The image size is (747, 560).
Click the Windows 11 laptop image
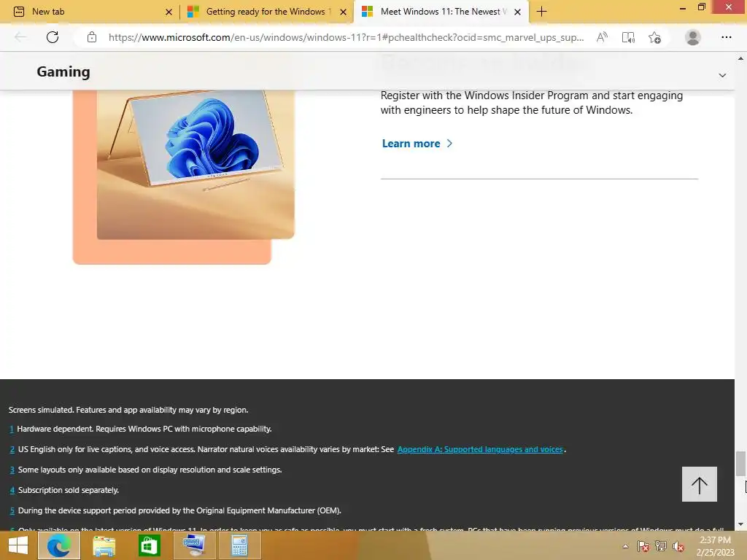point(196,164)
